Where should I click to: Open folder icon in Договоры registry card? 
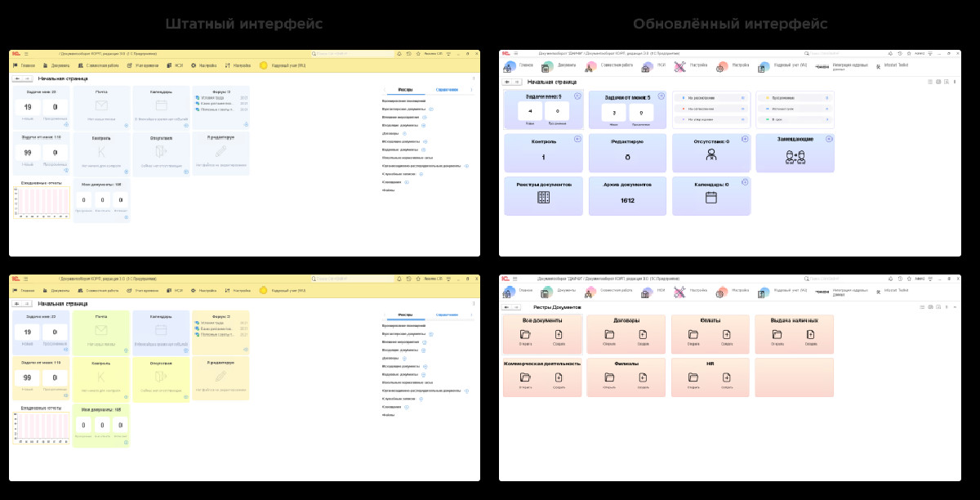[x=609, y=335]
